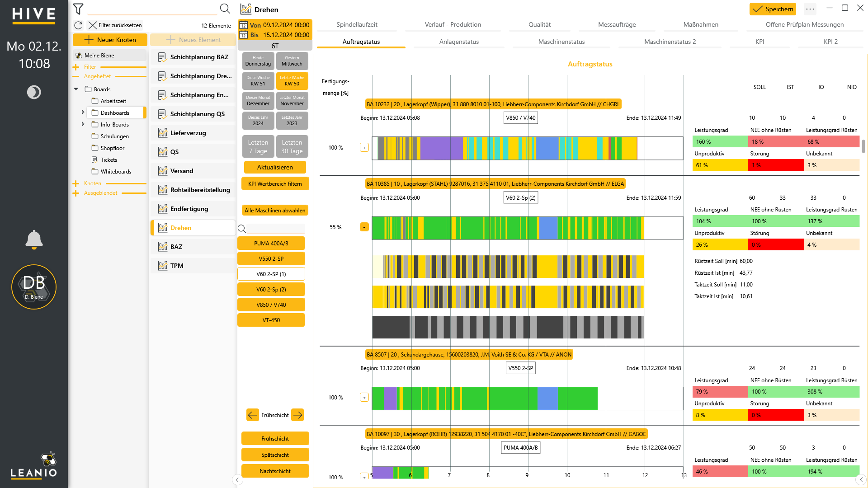The height and width of the screenshot is (488, 868).
Task: Click the Drehen dashboard chart icon in header
Action: tap(246, 9)
